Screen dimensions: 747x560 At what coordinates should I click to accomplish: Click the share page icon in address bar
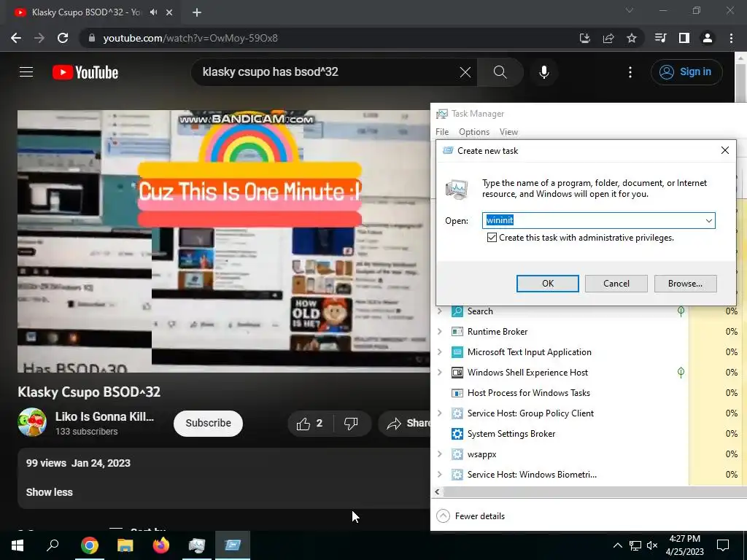[608, 38]
